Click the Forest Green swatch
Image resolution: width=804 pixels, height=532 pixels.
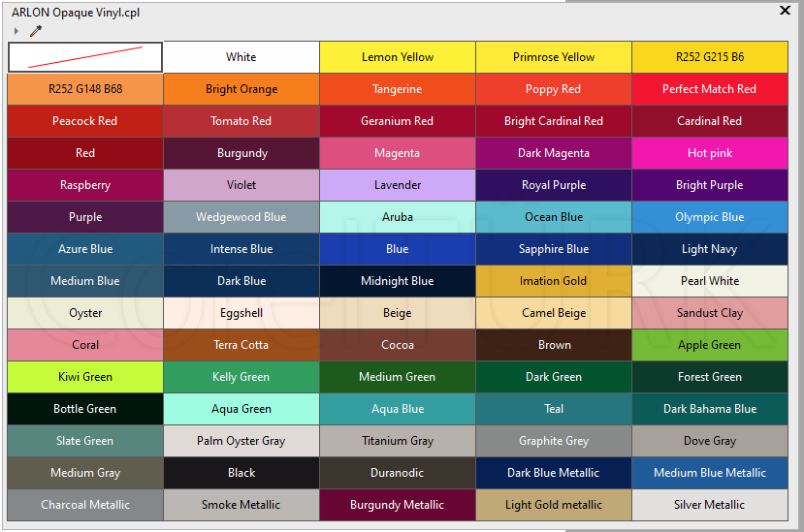pos(710,377)
